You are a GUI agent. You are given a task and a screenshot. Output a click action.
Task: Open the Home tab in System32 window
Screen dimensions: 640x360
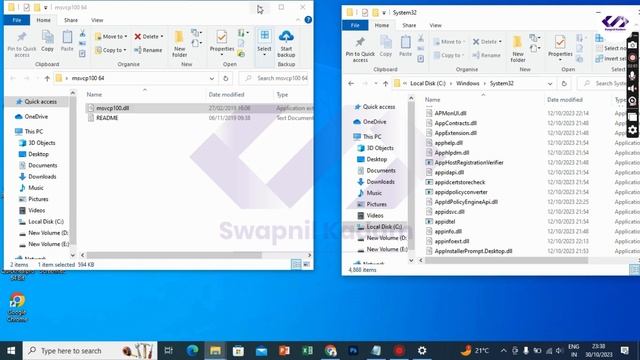[x=382, y=25]
